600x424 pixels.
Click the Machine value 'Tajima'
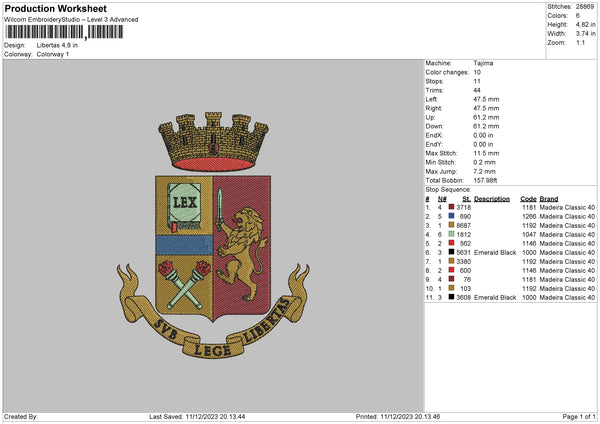[483, 63]
